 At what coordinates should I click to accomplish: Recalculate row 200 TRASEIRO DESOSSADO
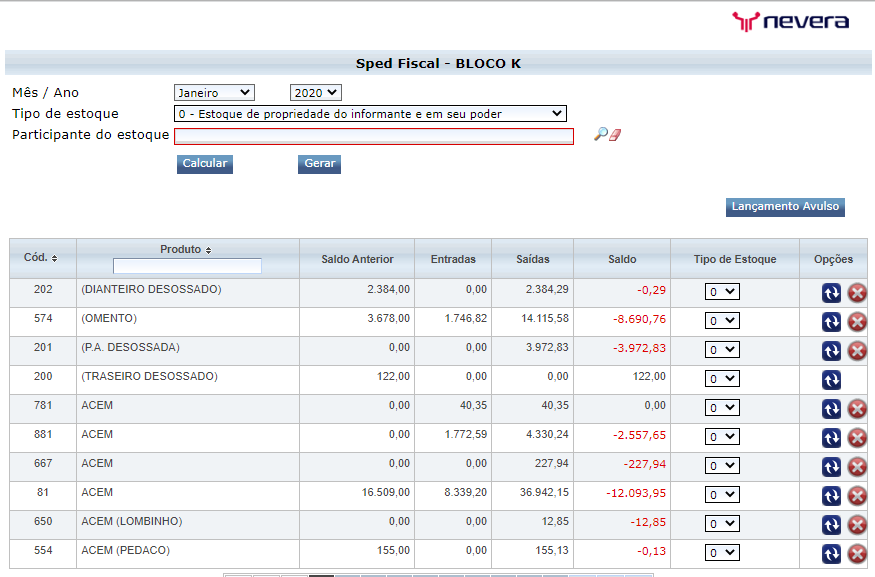click(831, 380)
